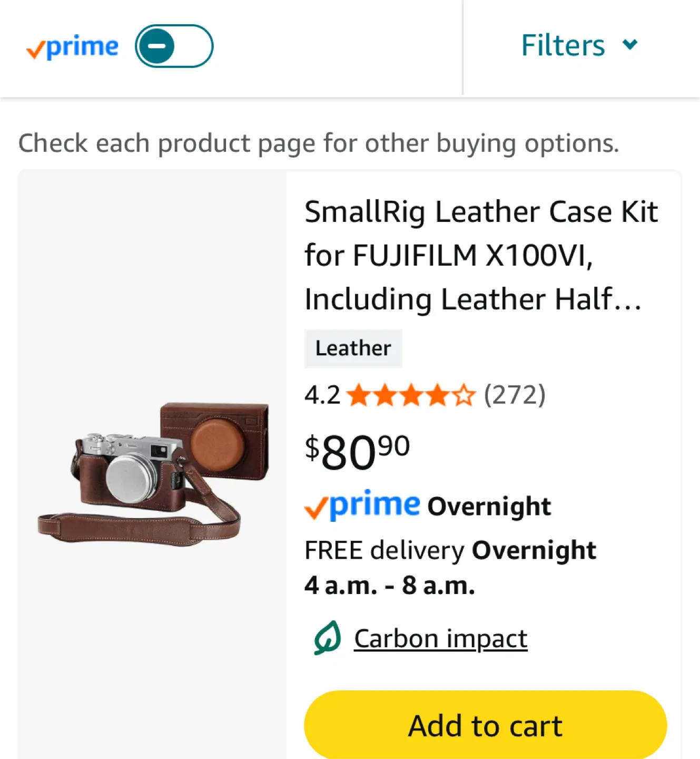Add the leather case to cart

click(x=485, y=725)
